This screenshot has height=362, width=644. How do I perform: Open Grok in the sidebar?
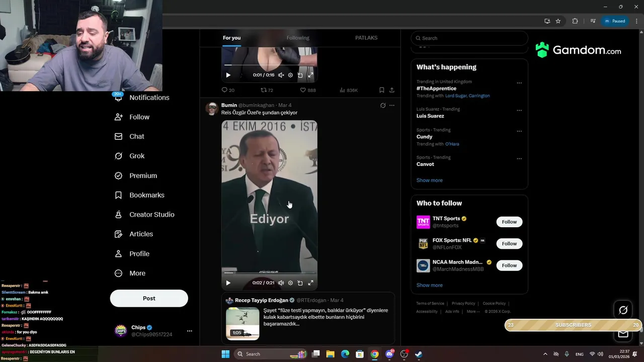130,156
